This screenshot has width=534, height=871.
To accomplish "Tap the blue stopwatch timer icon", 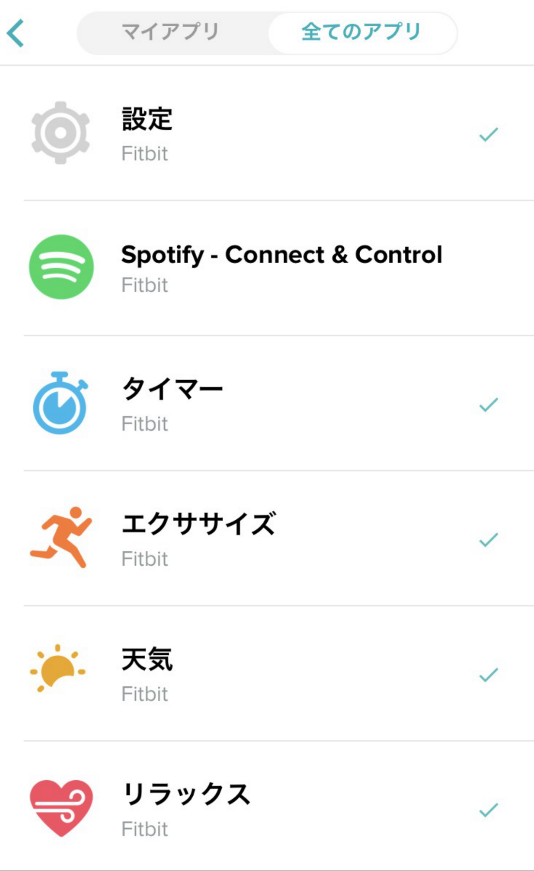I will pos(60,403).
